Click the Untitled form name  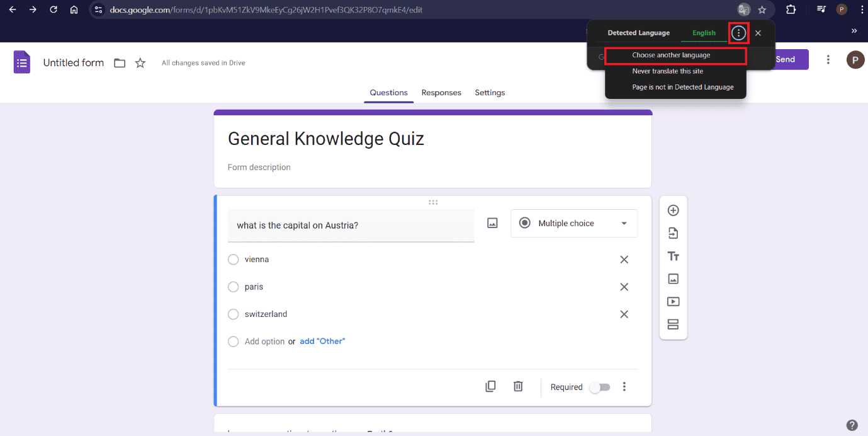[x=73, y=62]
